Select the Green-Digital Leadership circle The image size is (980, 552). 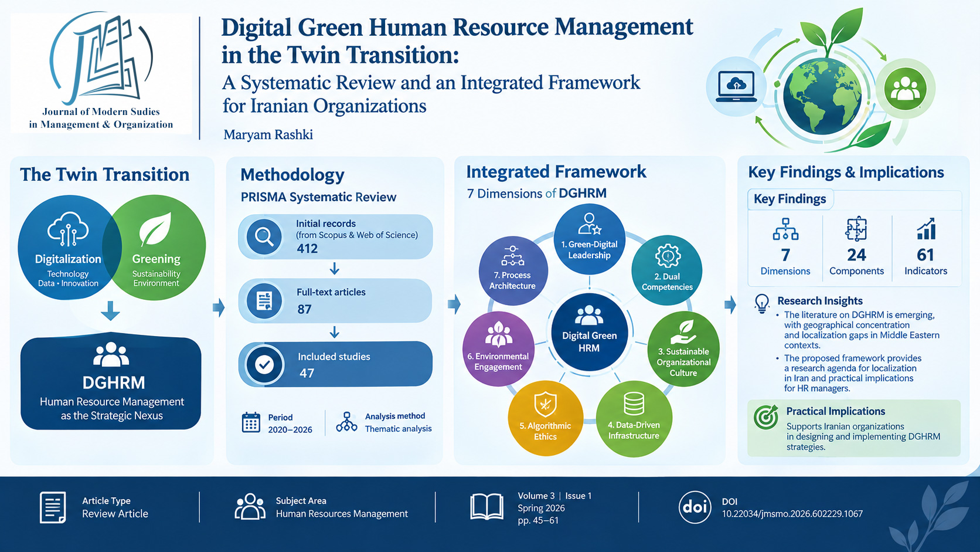[589, 239]
